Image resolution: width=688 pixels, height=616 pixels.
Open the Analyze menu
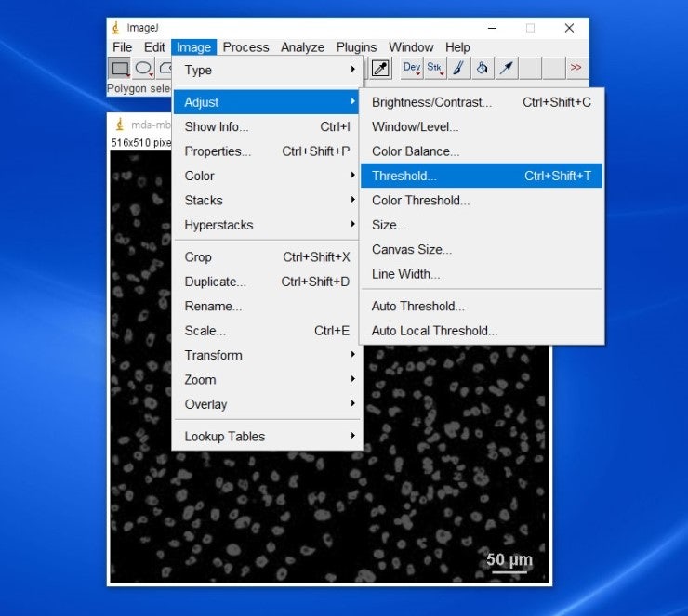[x=302, y=47]
